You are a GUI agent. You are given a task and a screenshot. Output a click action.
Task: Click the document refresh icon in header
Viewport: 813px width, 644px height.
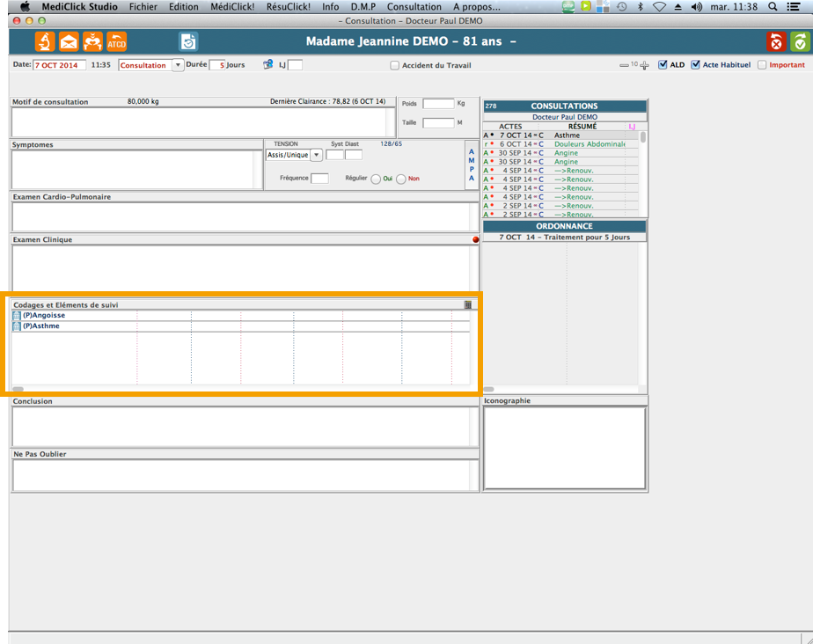[188, 41]
